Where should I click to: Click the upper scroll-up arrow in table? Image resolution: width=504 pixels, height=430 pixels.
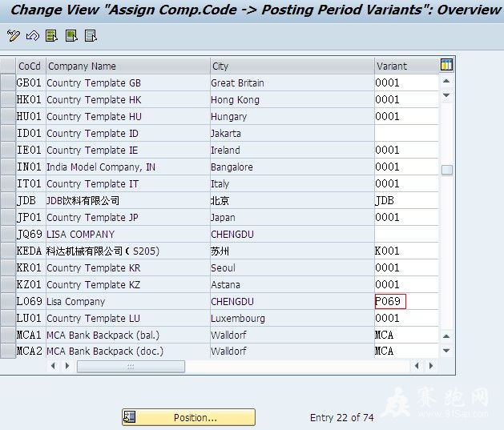pos(446,81)
